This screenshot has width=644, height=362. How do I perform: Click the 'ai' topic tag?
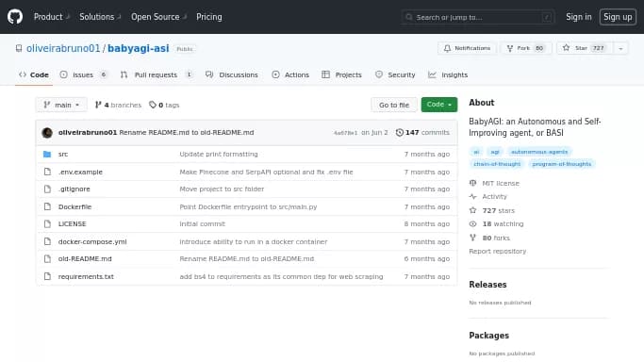(476, 152)
